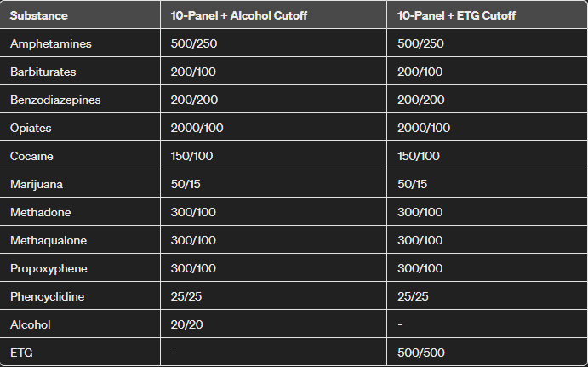Click the Substance column header
The image size is (588, 367).
point(38,16)
